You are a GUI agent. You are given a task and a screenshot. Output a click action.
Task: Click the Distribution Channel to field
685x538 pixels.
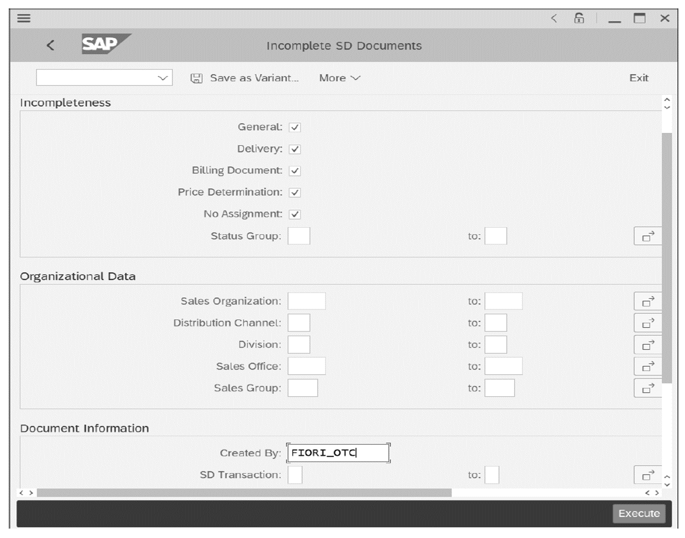(496, 323)
